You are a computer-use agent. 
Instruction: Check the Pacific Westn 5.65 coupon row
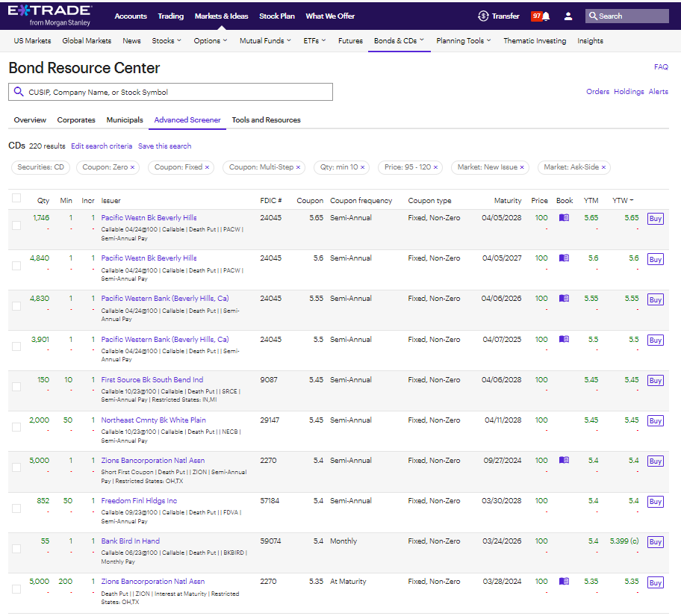click(16, 225)
